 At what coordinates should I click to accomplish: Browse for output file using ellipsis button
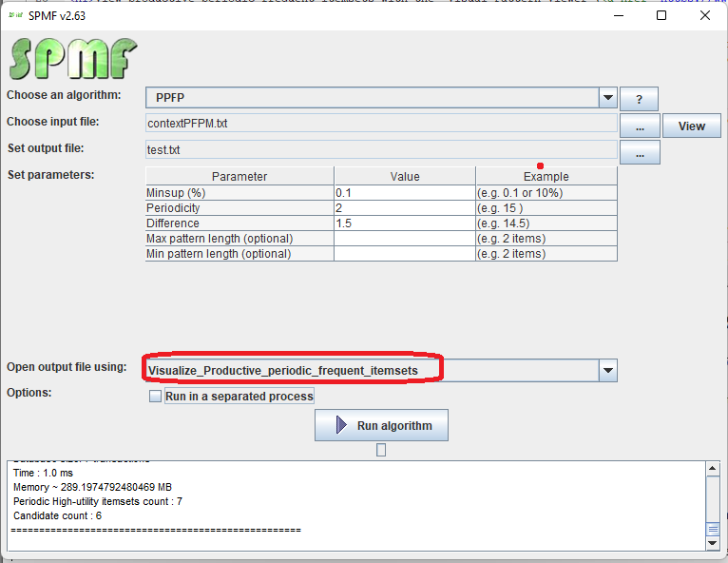[640, 152]
